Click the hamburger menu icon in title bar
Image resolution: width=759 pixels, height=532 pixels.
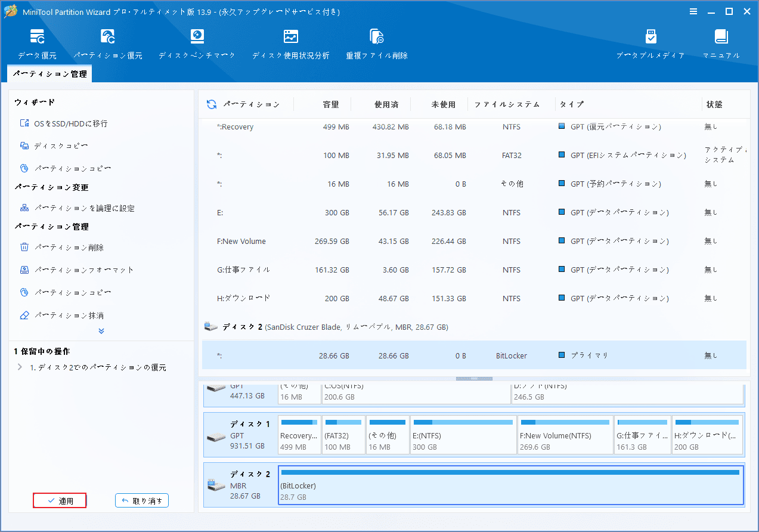[x=693, y=11]
